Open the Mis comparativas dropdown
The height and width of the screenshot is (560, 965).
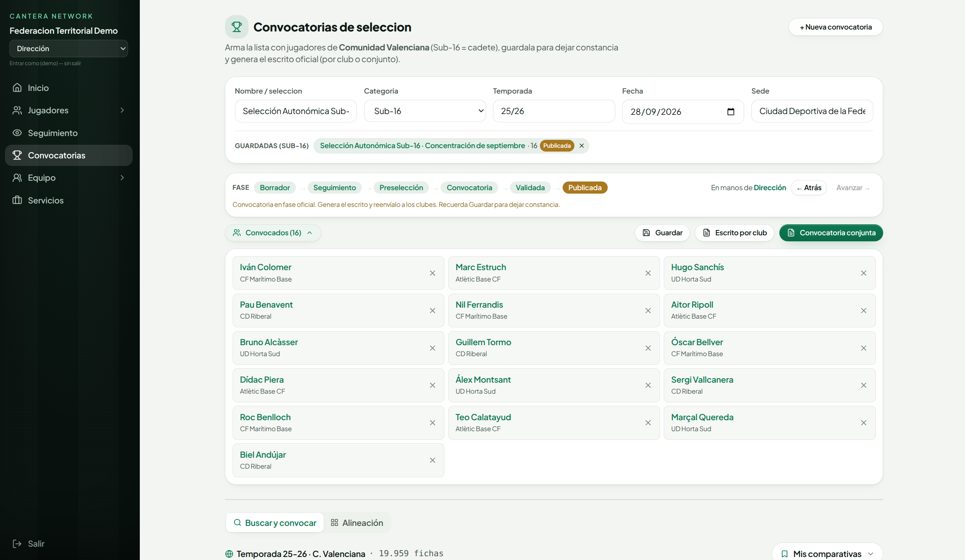(827, 554)
